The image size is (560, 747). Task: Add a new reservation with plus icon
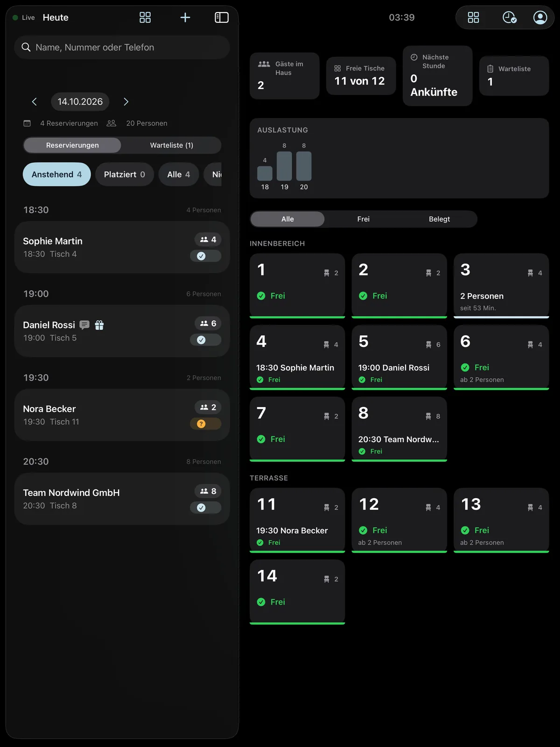[185, 18]
